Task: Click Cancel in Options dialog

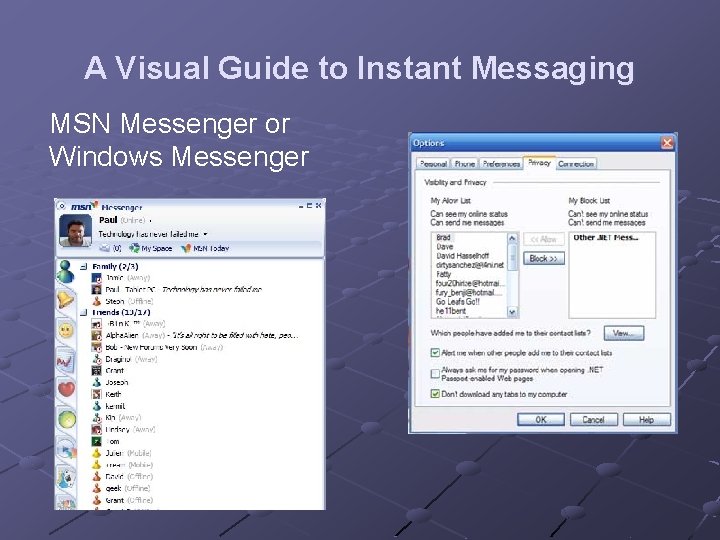Action: 593,419
